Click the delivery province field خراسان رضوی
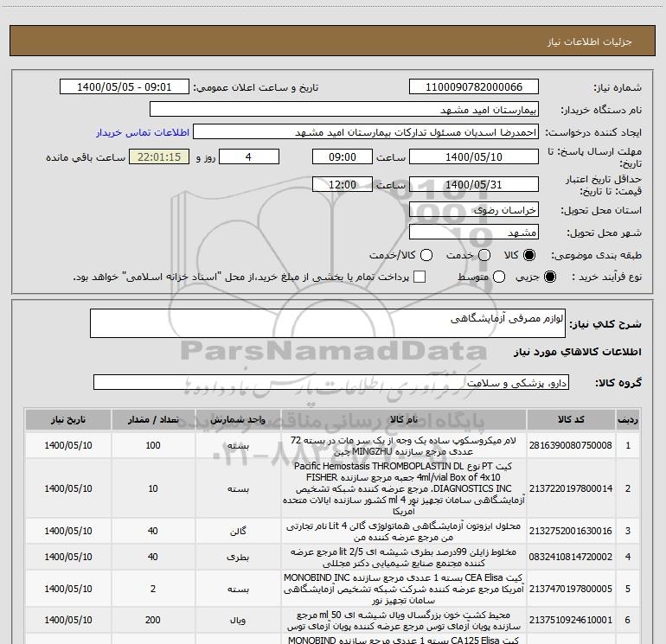 [x=474, y=209]
